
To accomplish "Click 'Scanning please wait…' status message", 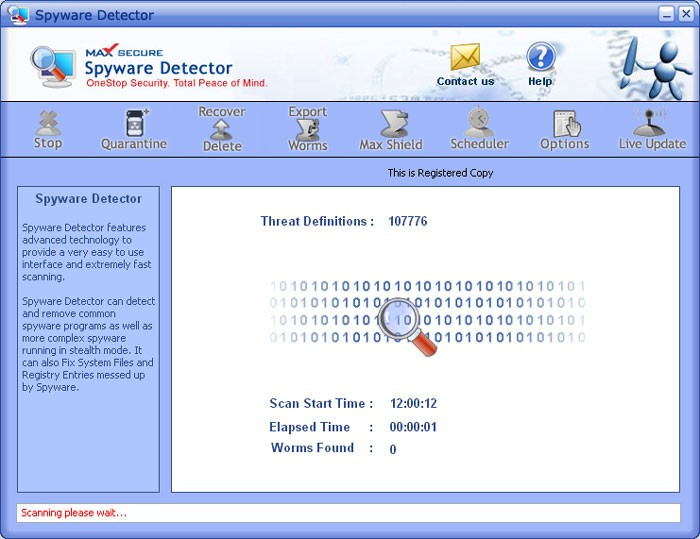I will 74,513.
